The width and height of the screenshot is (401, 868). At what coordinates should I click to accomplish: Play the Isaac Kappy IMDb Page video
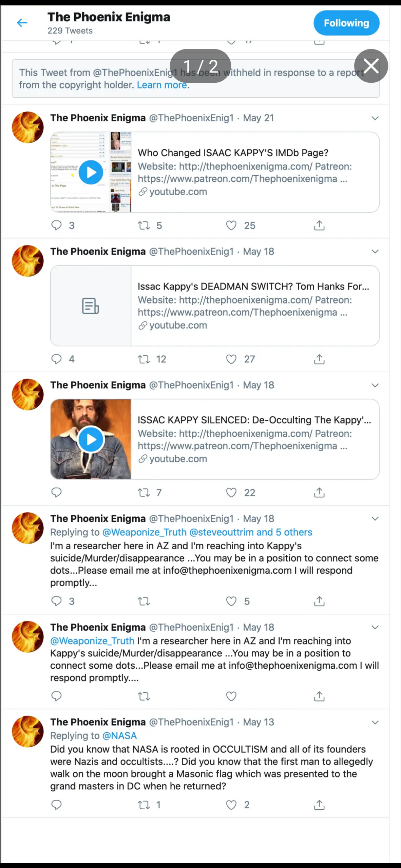91,172
